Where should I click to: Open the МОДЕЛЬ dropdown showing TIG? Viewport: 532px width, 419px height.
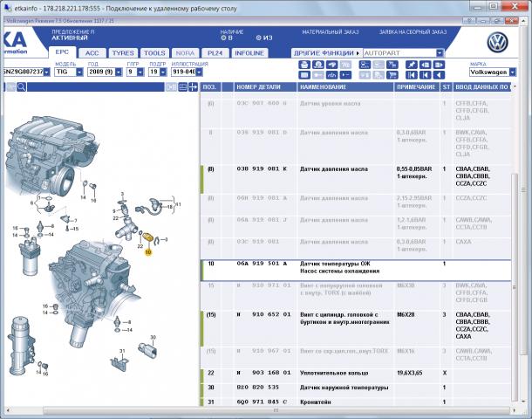(x=79, y=72)
